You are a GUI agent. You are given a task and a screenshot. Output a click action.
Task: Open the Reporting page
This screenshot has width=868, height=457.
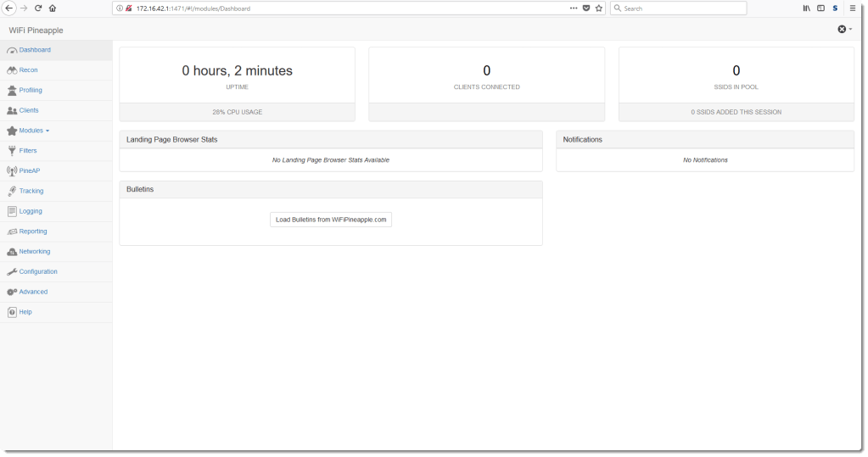[33, 231]
